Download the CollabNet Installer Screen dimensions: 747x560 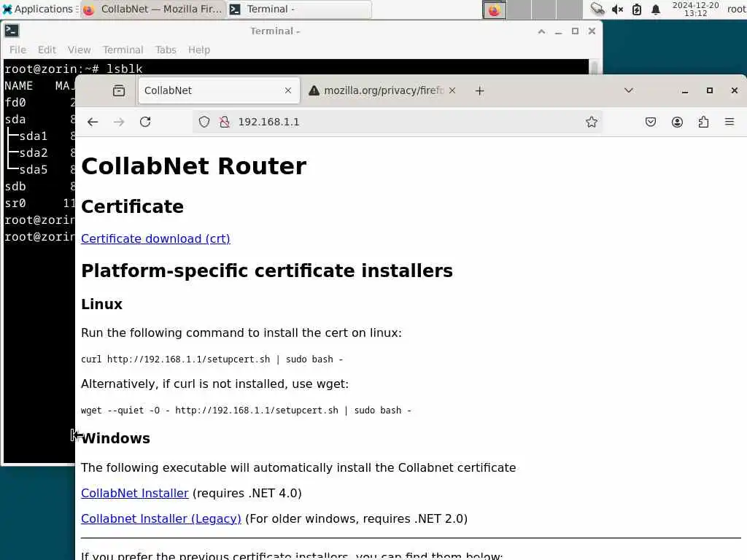(135, 493)
